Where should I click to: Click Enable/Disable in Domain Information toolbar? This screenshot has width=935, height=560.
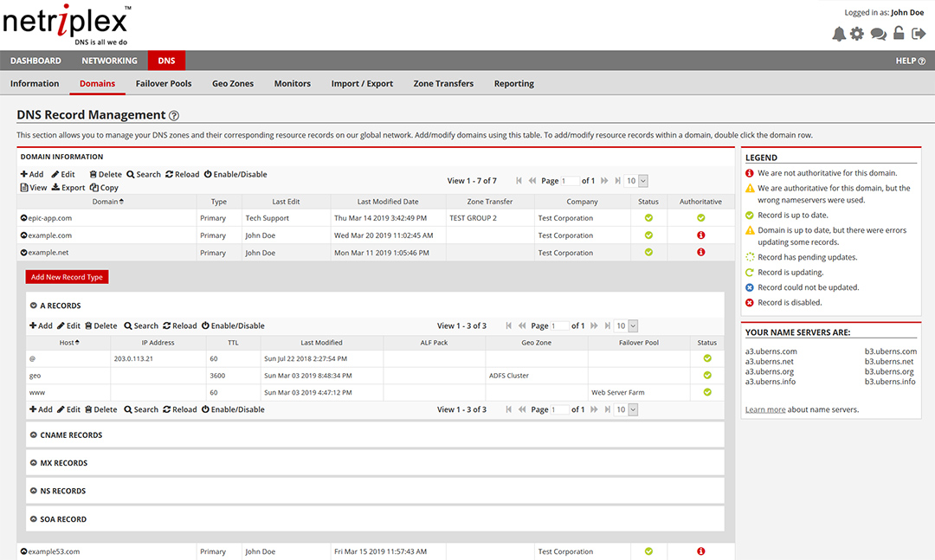(x=235, y=174)
